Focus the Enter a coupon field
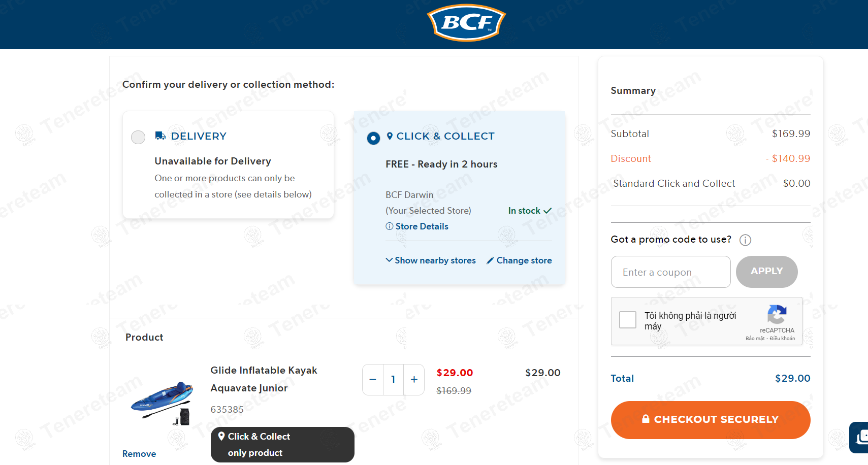This screenshot has width=868, height=465. coord(670,272)
